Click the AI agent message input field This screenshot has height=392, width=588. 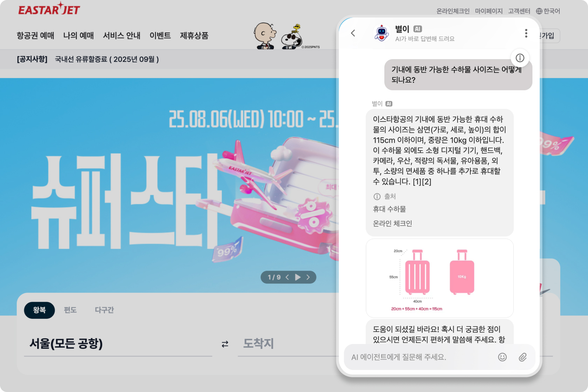(420, 357)
